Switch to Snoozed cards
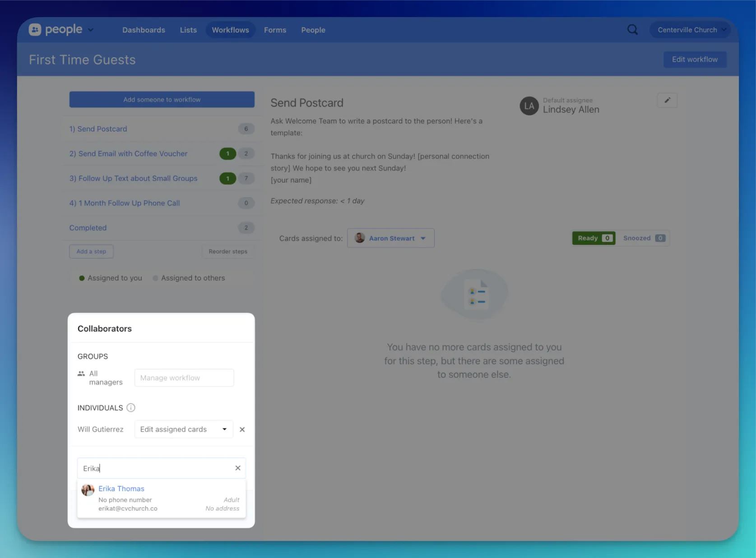 click(643, 238)
